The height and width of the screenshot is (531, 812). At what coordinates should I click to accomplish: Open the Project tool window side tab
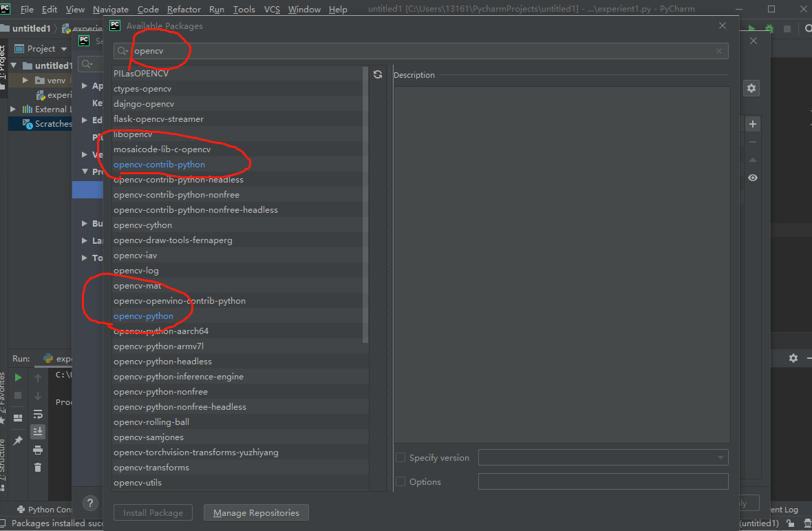coord(3,66)
